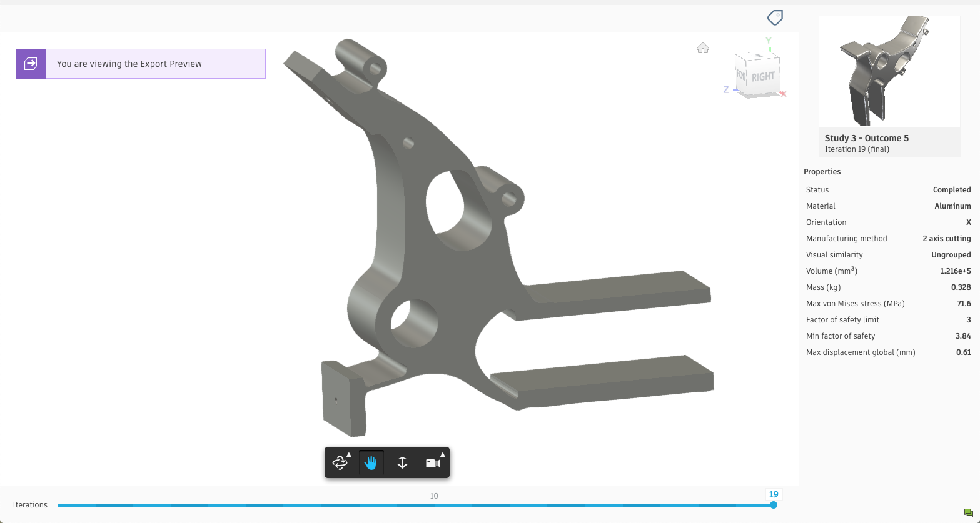Select the Study 3 outcome thumbnail

coord(889,72)
